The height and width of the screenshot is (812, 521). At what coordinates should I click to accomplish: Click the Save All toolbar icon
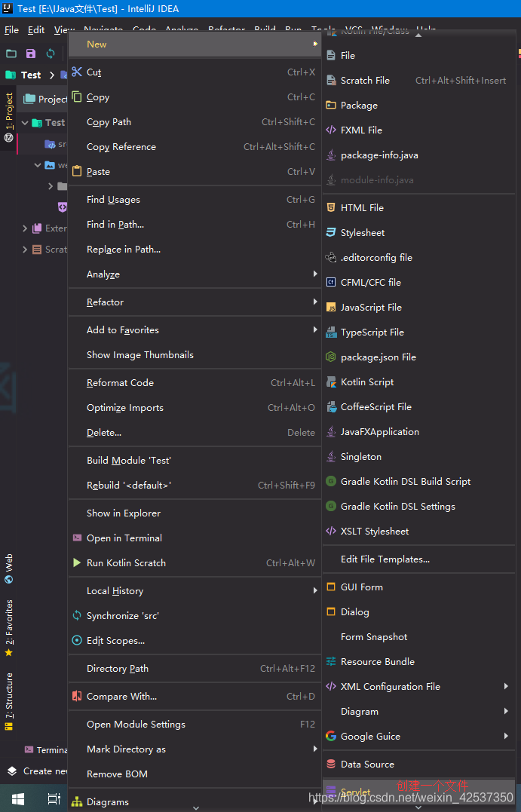pyautogui.click(x=31, y=54)
